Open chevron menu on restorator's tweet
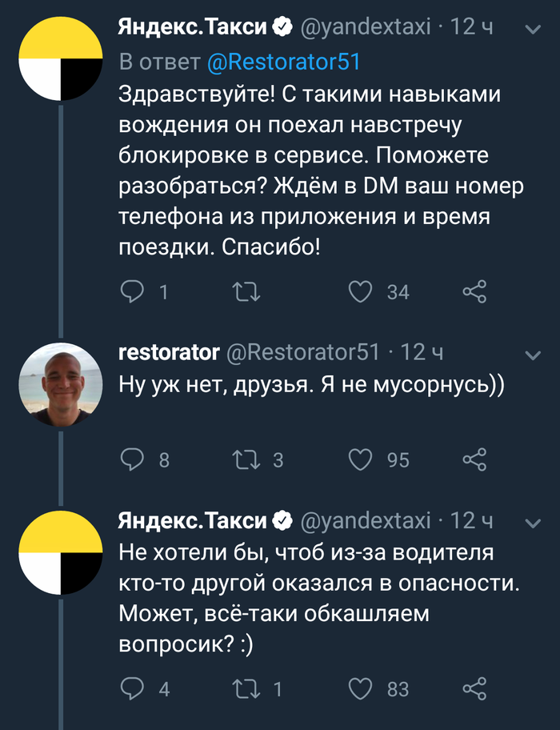560x730 pixels. (530, 354)
